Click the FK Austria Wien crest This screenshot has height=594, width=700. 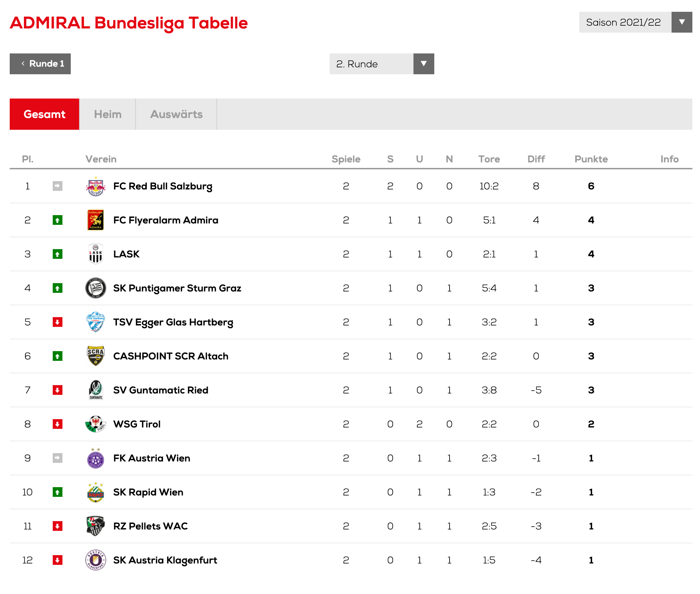[x=96, y=458]
